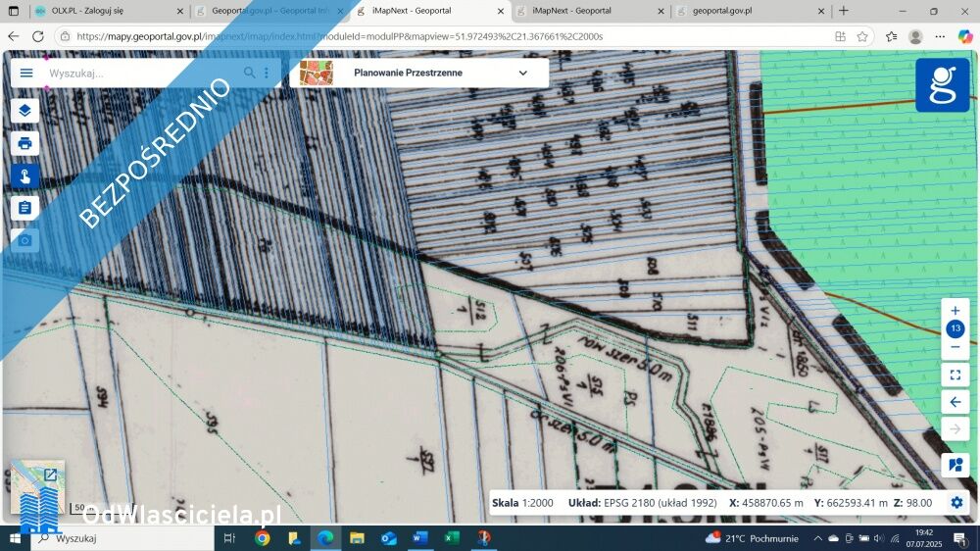
Task: Click the print map icon
Action: [25, 143]
